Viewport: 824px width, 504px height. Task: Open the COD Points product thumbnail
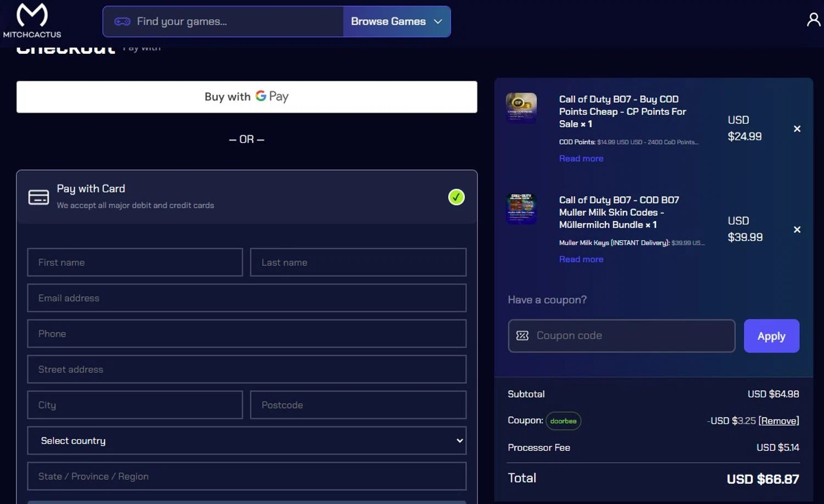point(521,108)
